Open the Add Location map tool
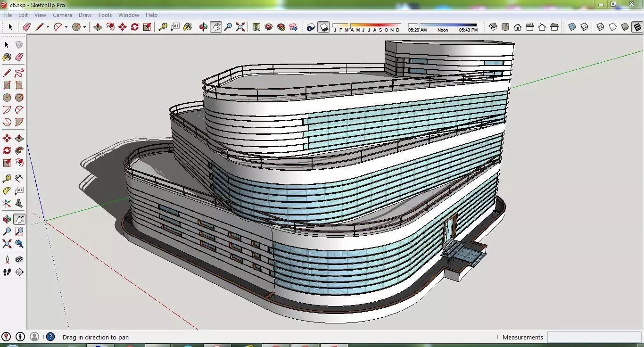The width and height of the screenshot is (644, 347). click(x=256, y=27)
